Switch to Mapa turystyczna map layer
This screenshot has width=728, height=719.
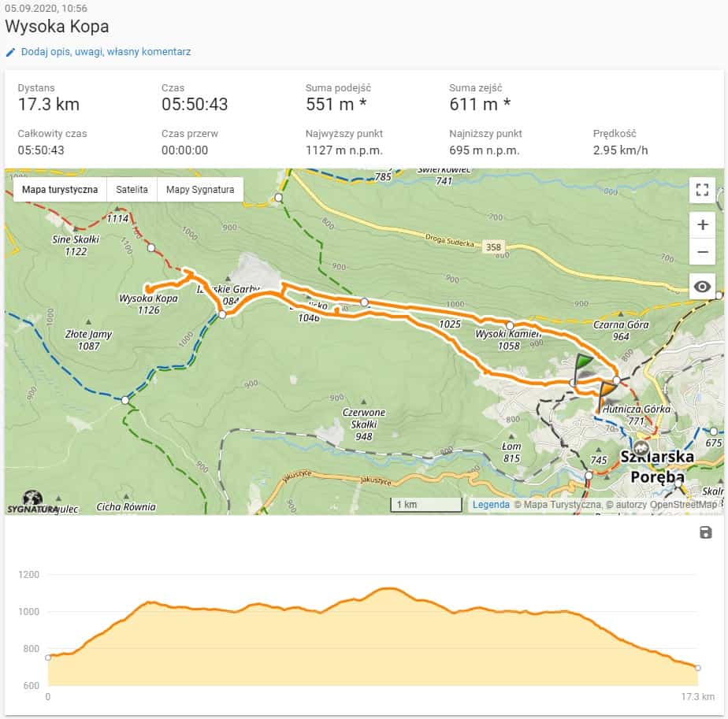tap(60, 190)
